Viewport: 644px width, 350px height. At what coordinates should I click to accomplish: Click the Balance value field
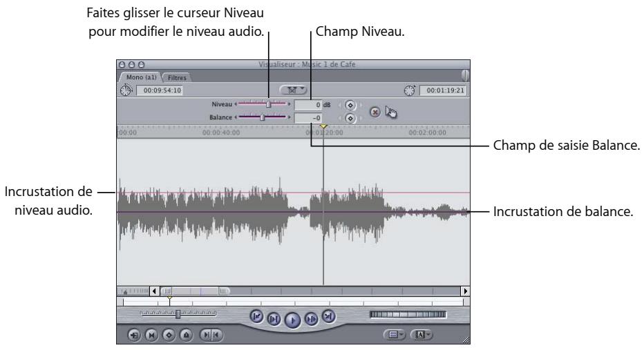308,118
